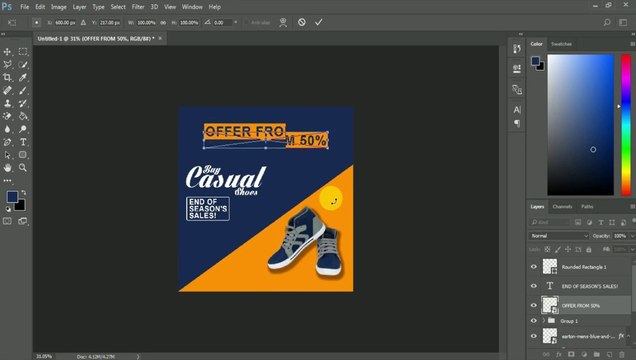Open the Type menu
The height and width of the screenshot is (360, 636).
pos(98,7)
